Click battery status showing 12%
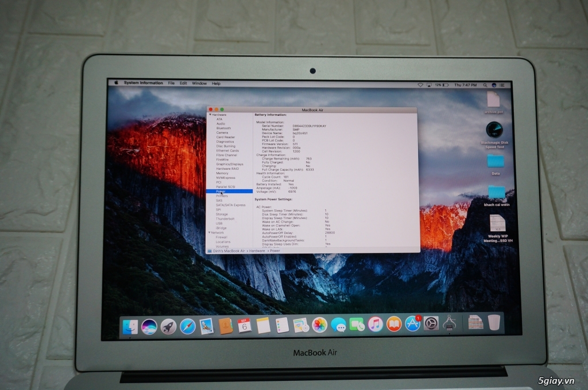The image size is (588, 390). pos(442,85)
